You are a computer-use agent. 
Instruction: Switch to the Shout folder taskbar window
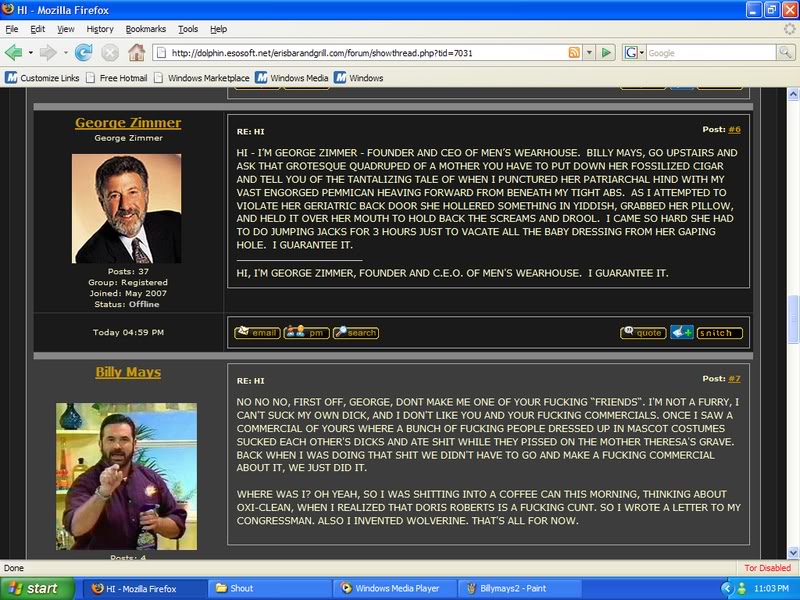click(x=269, y=588)
